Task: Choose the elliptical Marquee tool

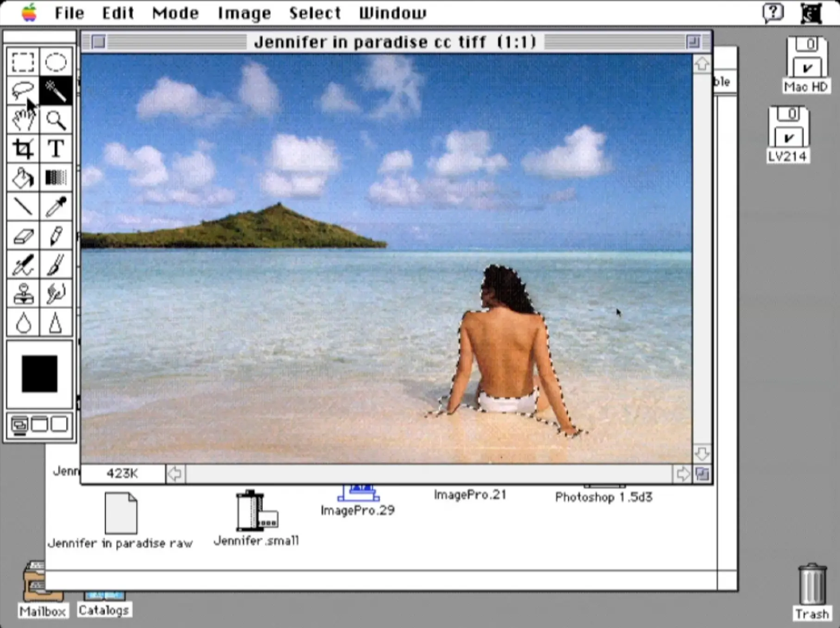Action: (x=56, y=61)
